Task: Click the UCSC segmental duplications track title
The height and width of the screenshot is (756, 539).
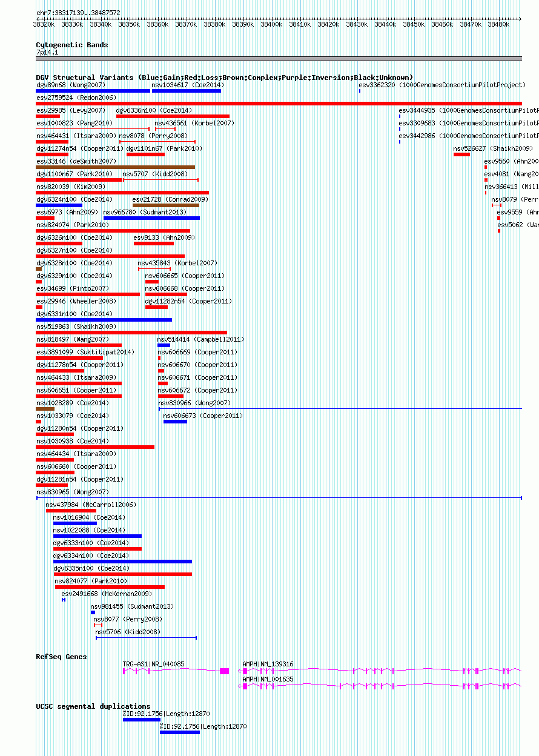Action: tap(93, 706)
